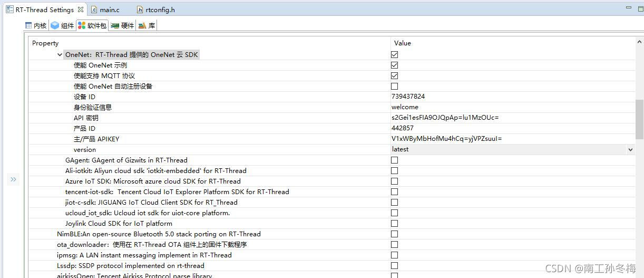Select the 软件包 packages tab
Viewport: 644px width, 278px height.
[92, 25]
